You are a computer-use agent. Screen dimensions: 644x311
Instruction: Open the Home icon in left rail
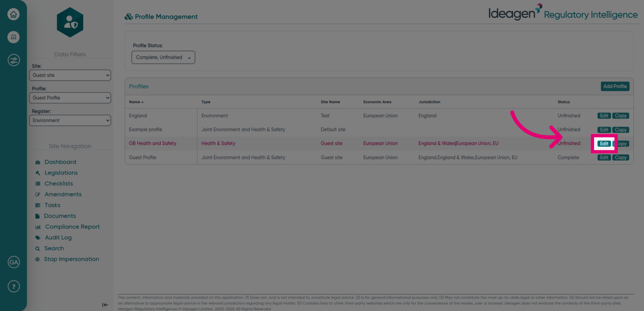[13, 14]
